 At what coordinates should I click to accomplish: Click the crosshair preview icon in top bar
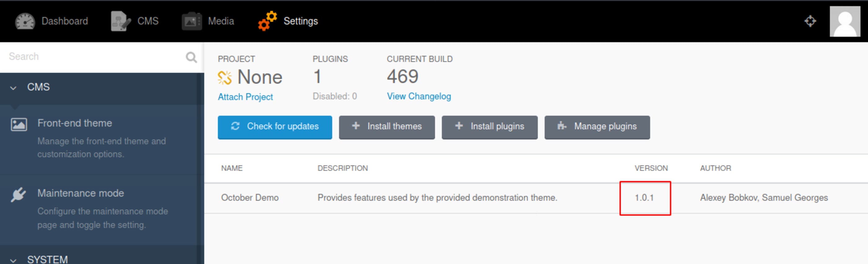click(x=810, y=21)
